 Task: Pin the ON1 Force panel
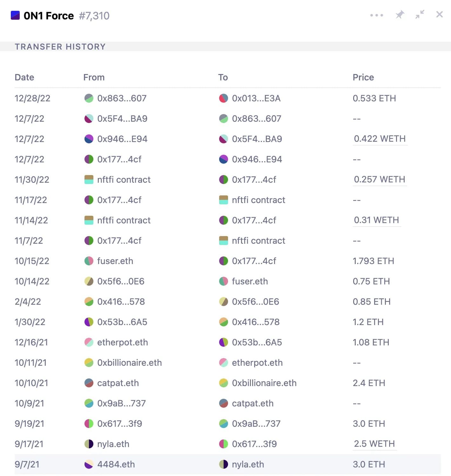[400, 15]
